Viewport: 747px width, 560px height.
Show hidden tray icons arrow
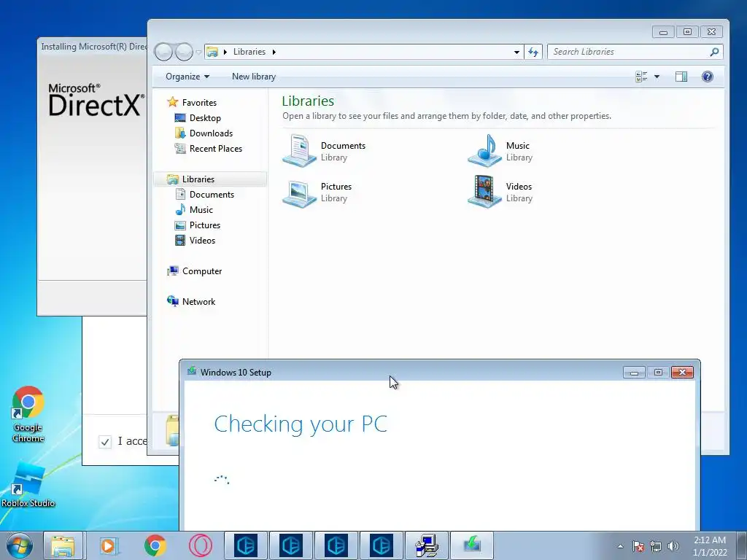[620, 546]
